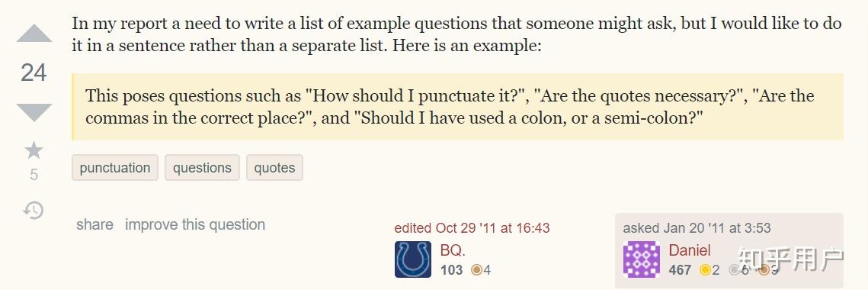The width and height of the screenshot is (868, 290).
Task: Favorite this question with the star icon
Action: click(x=34, y=150)
